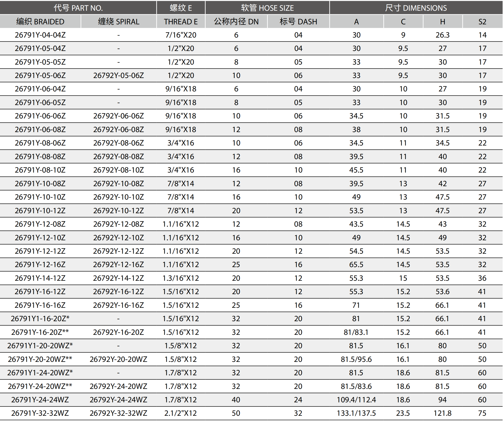This screenshot has width=504, height=422.
Task: Click the S2 column header
Action: (x=482, y=22)
